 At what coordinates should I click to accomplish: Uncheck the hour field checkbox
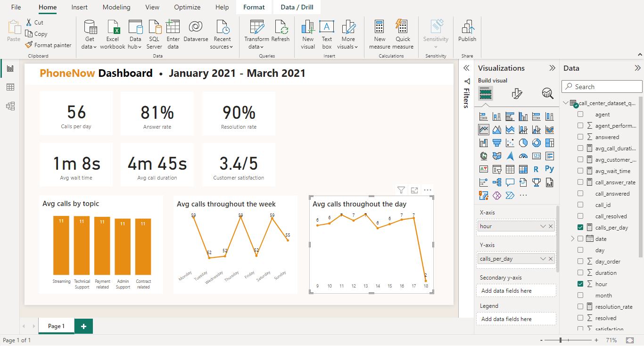point(580,284)
